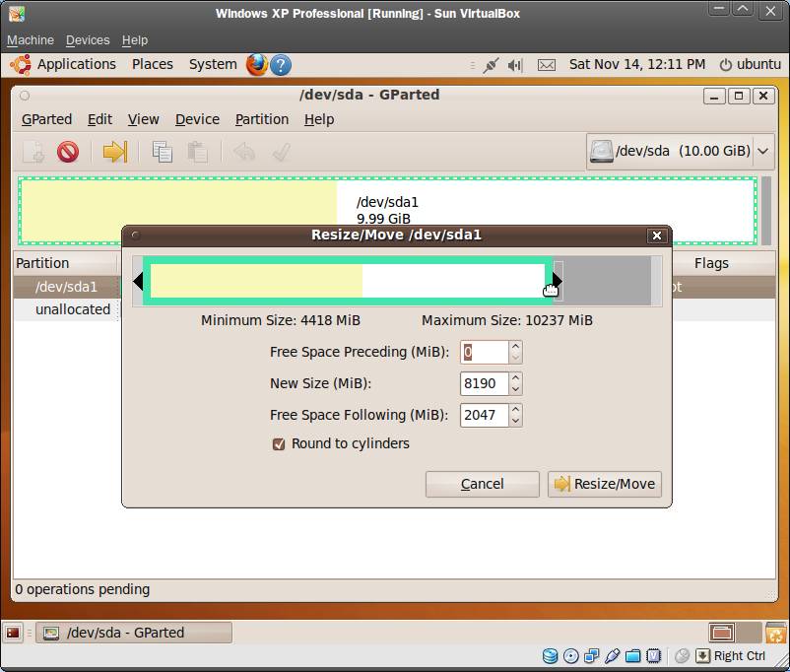Click the Copy partition toolbar icon

(163, 152)
